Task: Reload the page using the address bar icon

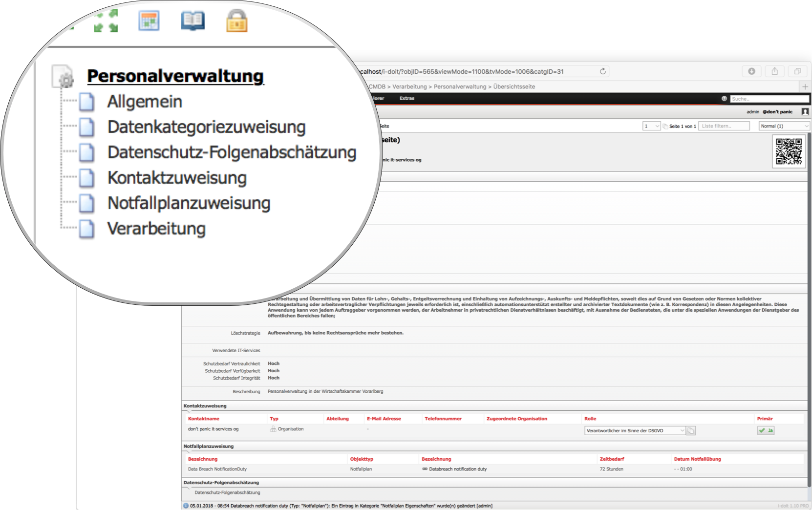Action: pyautogui.click(x=602, y=71)
